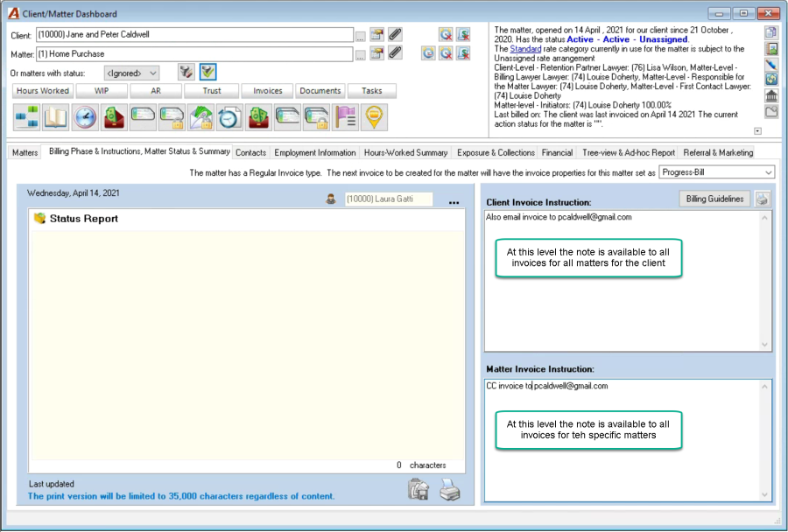Open client properties icon in the Client row

pos(376,34)
